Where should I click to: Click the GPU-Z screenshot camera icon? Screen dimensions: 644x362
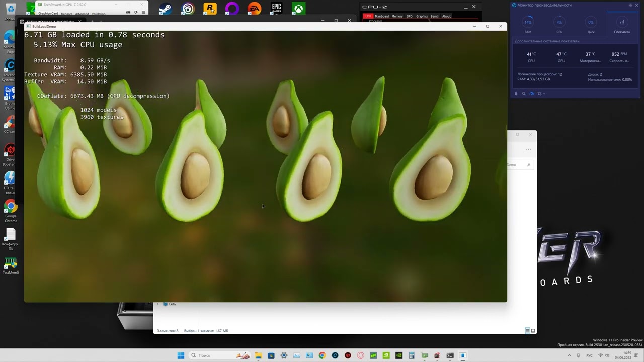(129, 12)
